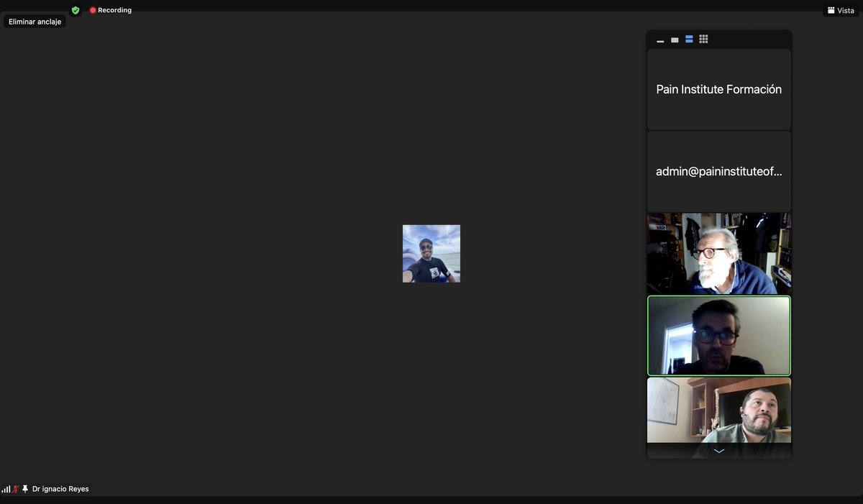863x504 pixels.
Task: Click the Eliminar anclaje button
Action: click(x=35, y=22)
